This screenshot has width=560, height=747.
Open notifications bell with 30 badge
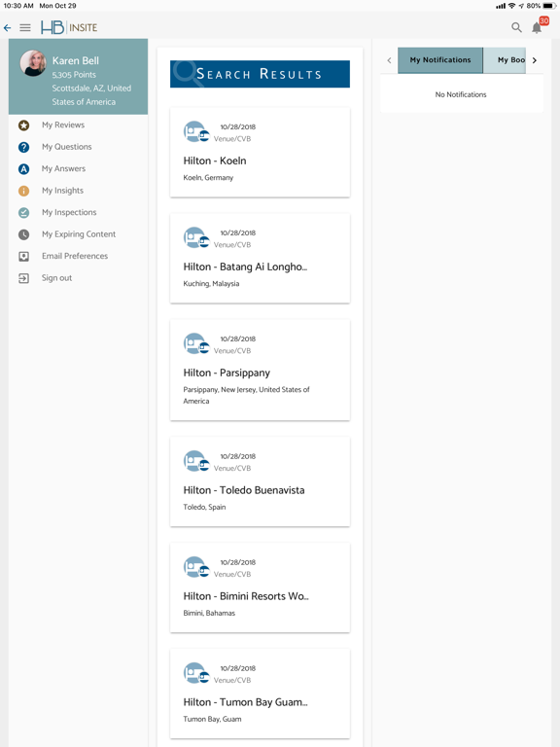tap(538, 27)
